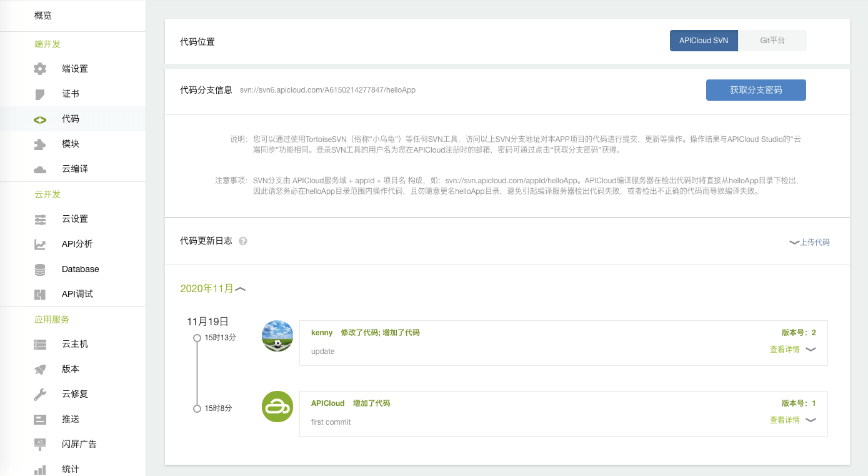Click the 获取分支密码 button

(x=756, y=89)
